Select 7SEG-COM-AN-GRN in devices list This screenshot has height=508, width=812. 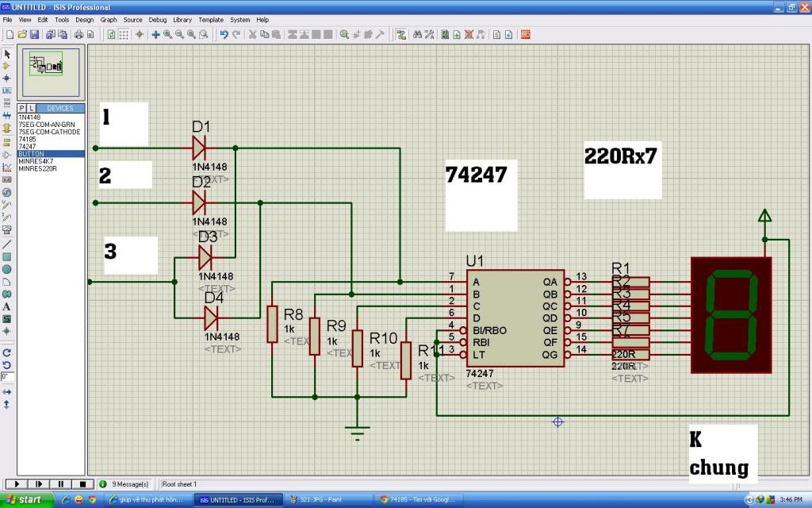pos(51,125)
